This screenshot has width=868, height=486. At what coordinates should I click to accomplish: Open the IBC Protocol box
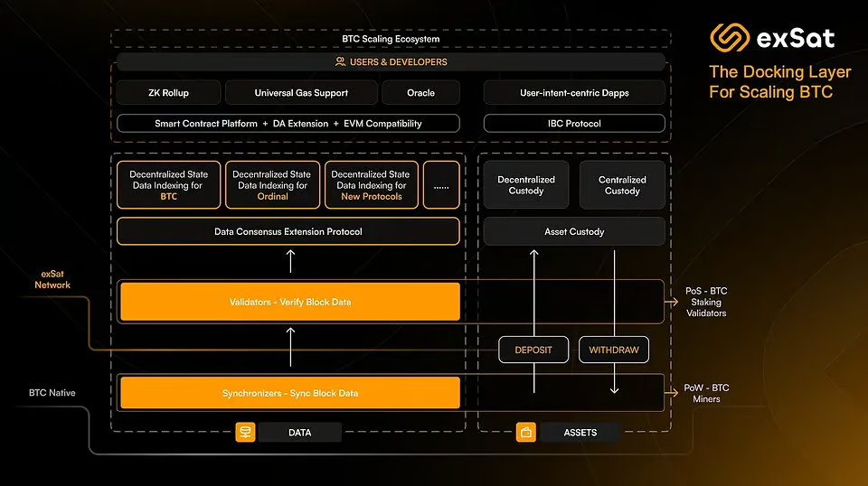coord(574,123)
